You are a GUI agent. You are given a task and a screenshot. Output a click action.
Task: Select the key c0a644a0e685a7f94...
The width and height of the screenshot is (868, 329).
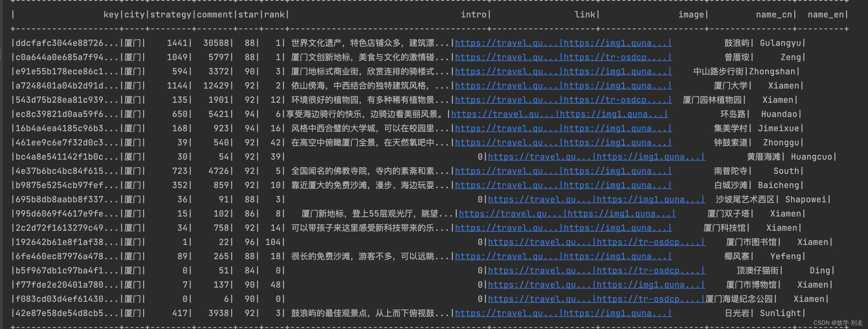point(67,57)
